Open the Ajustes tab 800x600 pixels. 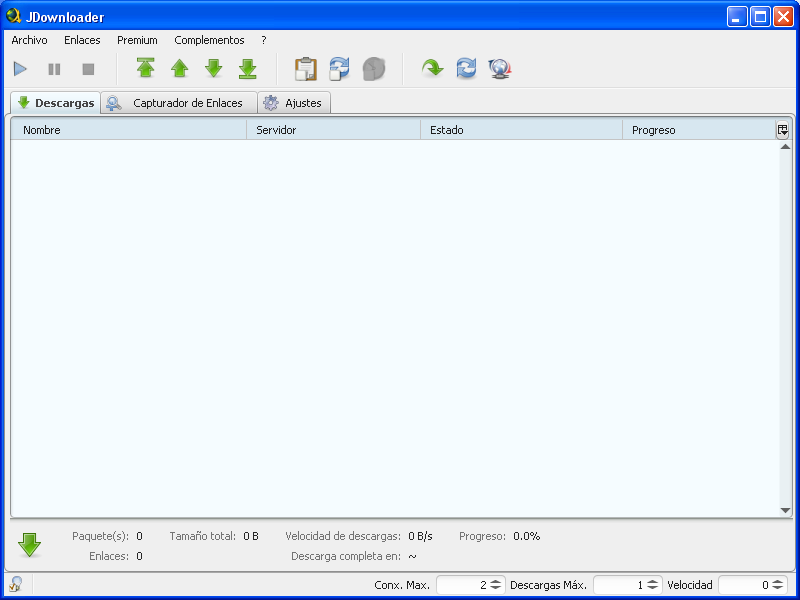click(x=294, y=103)
